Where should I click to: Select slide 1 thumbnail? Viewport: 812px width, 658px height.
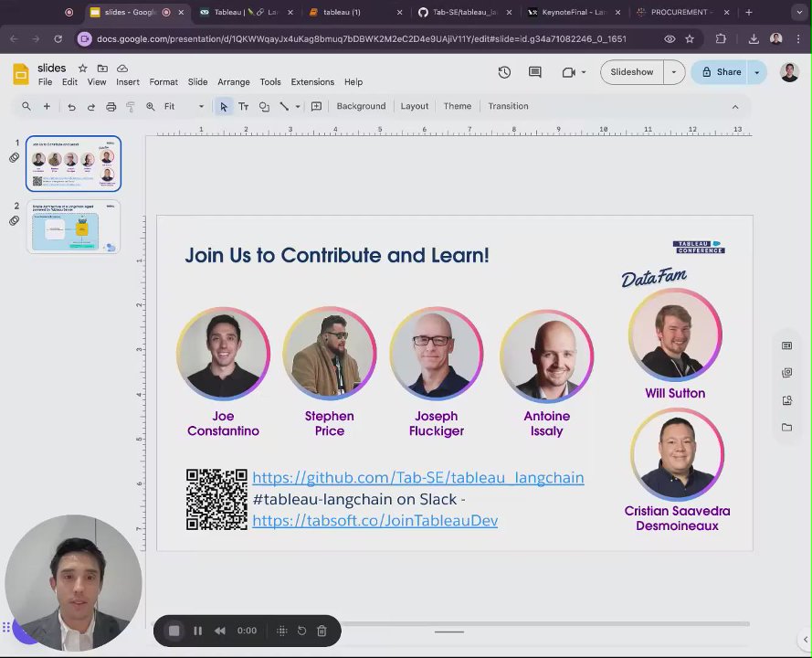(74, 164)
